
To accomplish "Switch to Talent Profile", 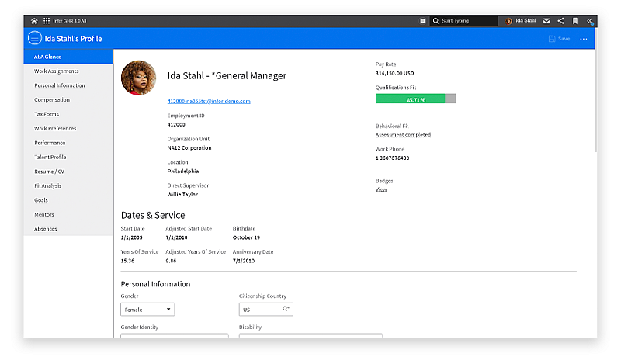I will 50,158.
